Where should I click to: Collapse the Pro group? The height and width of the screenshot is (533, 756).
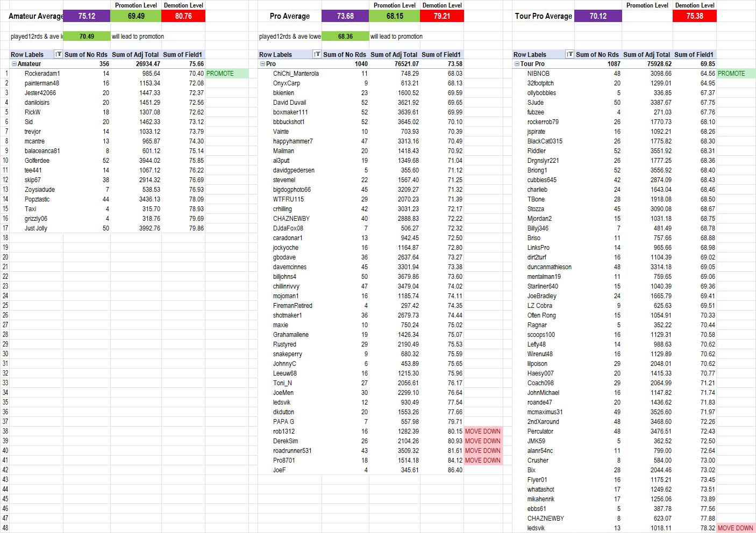263,64
